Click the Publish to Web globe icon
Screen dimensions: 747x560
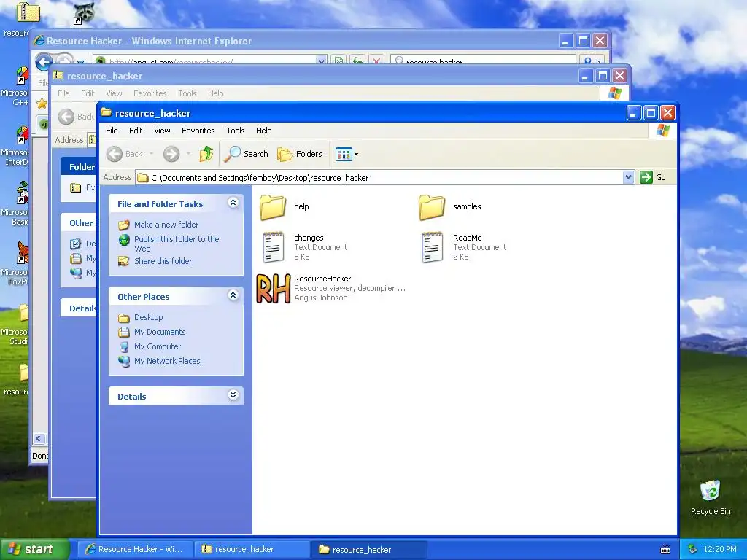tap(124, 241)
